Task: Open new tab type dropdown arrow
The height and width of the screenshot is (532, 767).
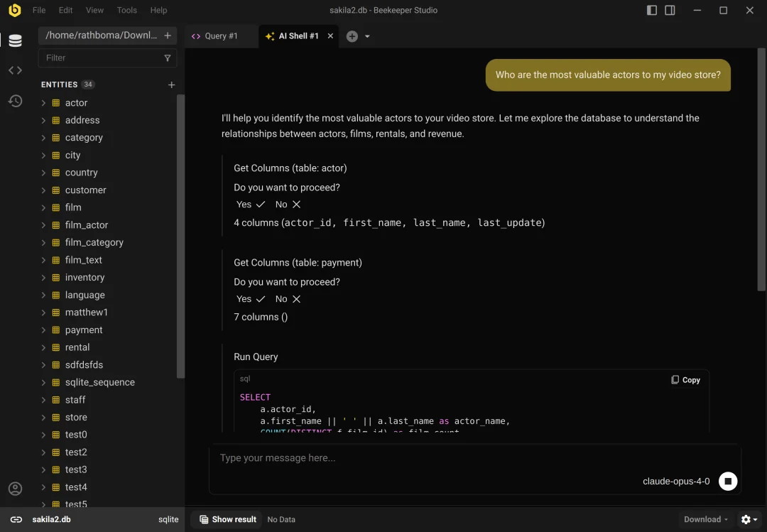Action: [x=367, y=36]
